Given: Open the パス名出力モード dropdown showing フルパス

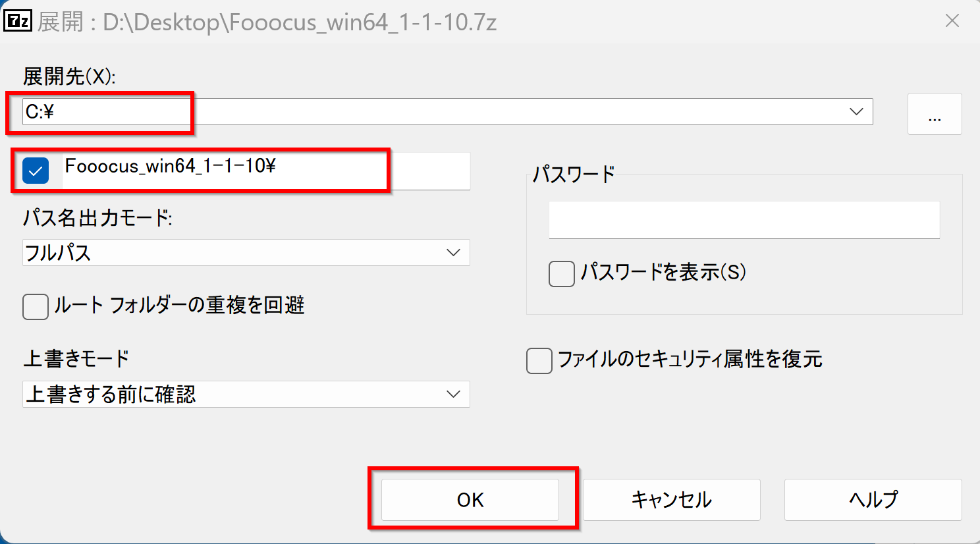Looking at the screenshot, I should (x=246, y=253).
